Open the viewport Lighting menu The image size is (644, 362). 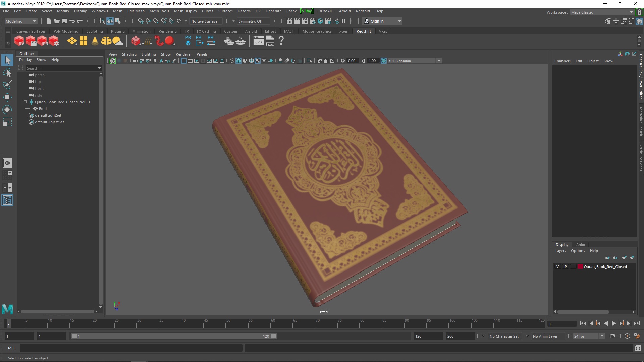(149, 54)
